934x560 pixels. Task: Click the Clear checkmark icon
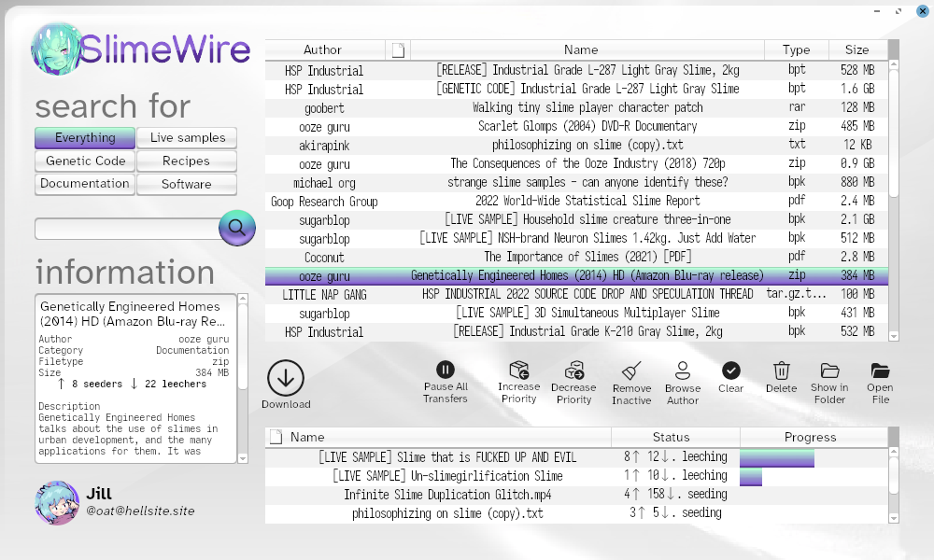(731, 371)
